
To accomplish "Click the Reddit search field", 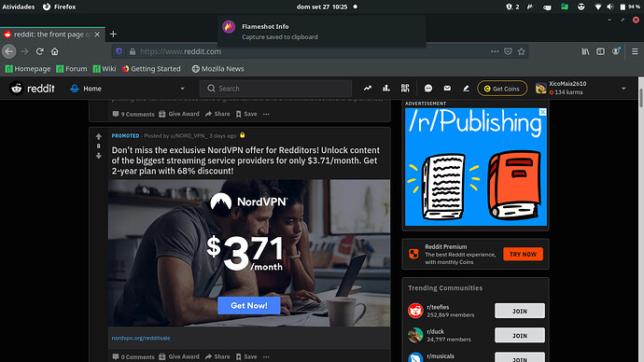I will click(x=275, y=89).
